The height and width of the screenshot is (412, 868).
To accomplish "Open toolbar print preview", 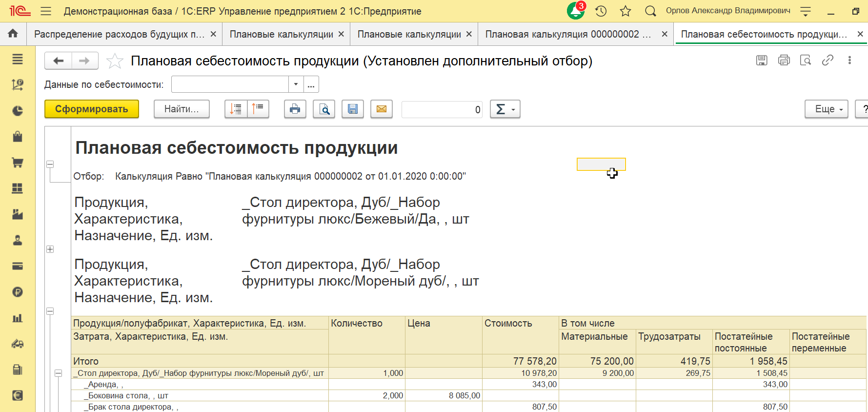I will 324,109.
